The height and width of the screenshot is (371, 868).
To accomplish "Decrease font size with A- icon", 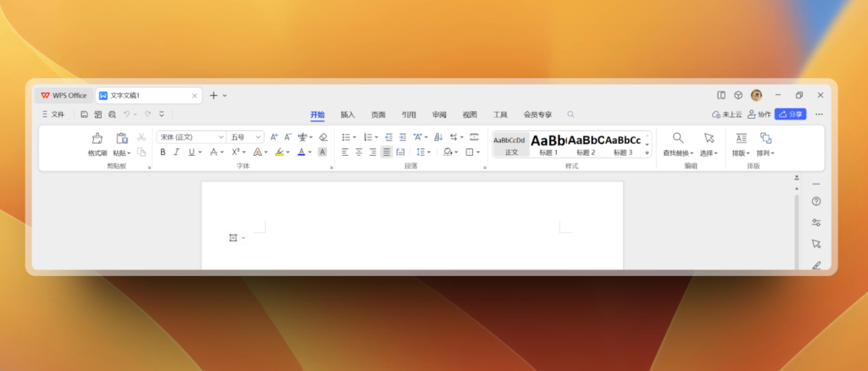I will (288, 137).
